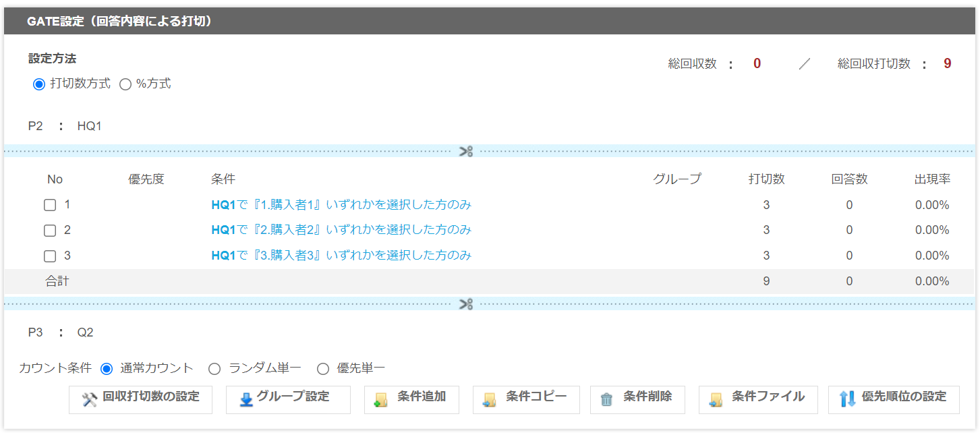This screenshot has width=980, height=437.
Task: Check the checkbox for condition No 3
Action: pyautogui.click(x=50, y=256)
